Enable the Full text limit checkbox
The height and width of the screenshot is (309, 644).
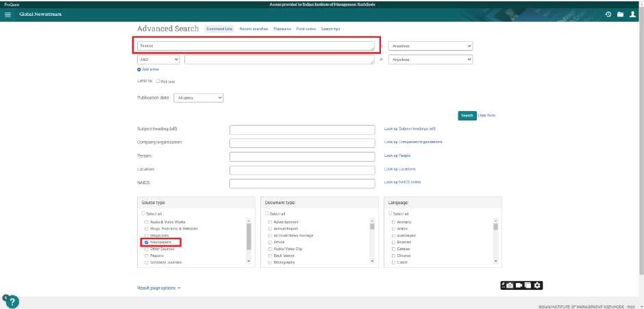158,81
